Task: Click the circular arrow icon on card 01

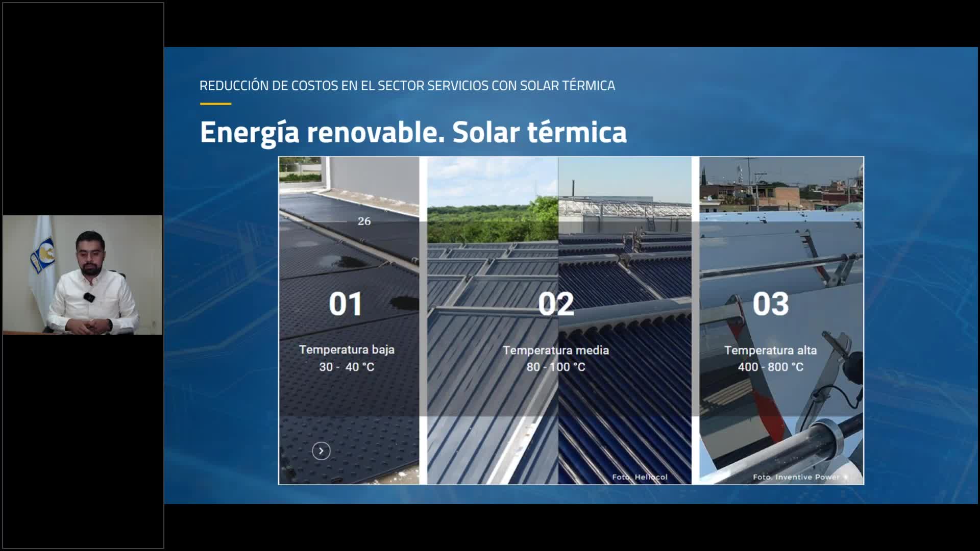Action: point(321,450)
